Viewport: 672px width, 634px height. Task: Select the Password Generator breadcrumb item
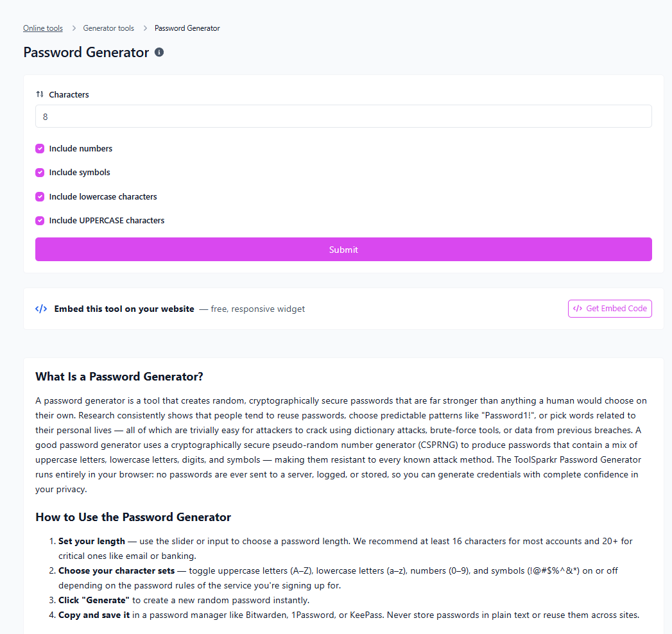pos(187,28)
